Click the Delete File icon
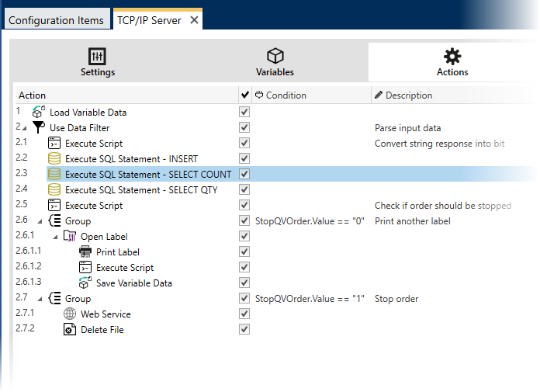The height and width of the screenshot is (392, 540). click(70, 330)
